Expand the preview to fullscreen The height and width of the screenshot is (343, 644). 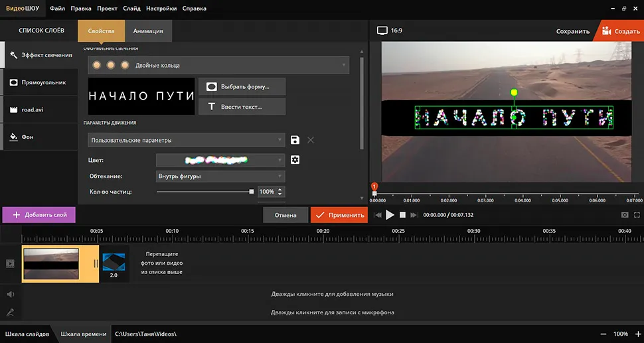tap(637, 215)
